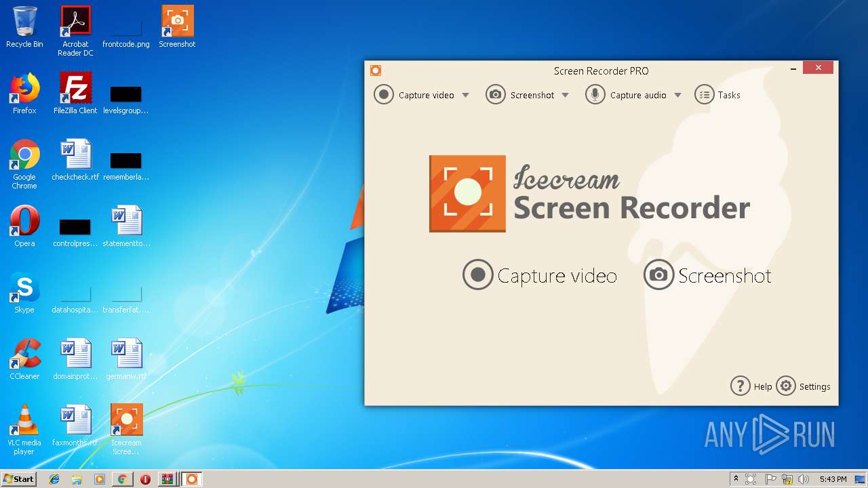Select the Firefox desktop shortcut

point(24,94)
